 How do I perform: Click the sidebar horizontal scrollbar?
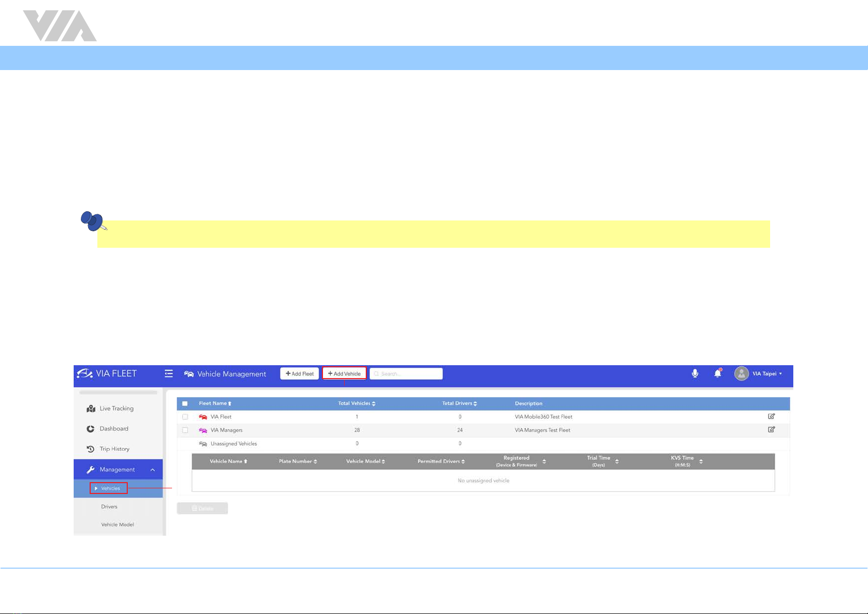[x=118, y=393]
